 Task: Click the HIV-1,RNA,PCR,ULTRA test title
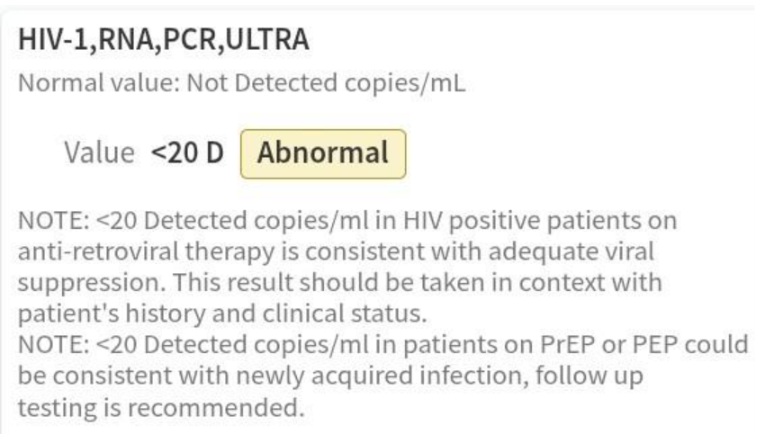coord(164,40)
